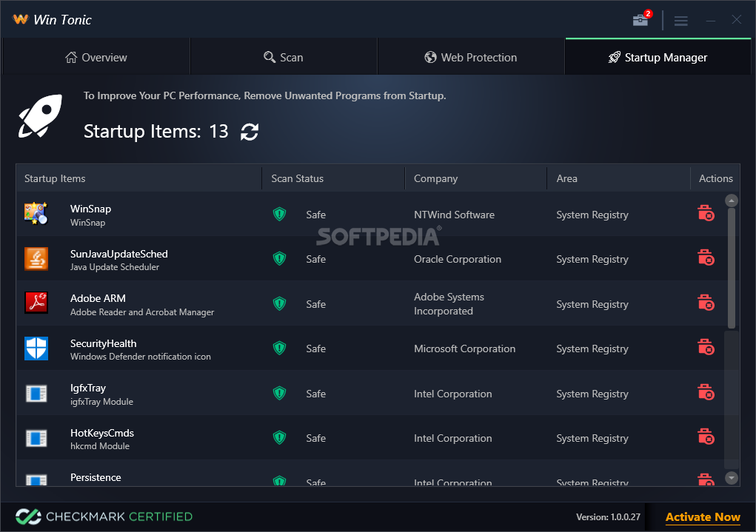Image resolution: width=756 pixels, height=532 pixels.
Task: Click Safe status in HotKeysCmds row
Action: [316, 439]
